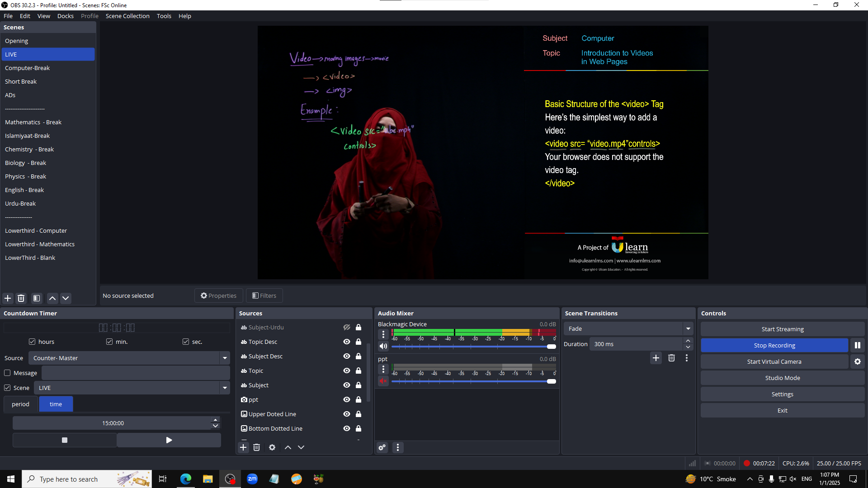Click Stop Recording button

(774, 345)
